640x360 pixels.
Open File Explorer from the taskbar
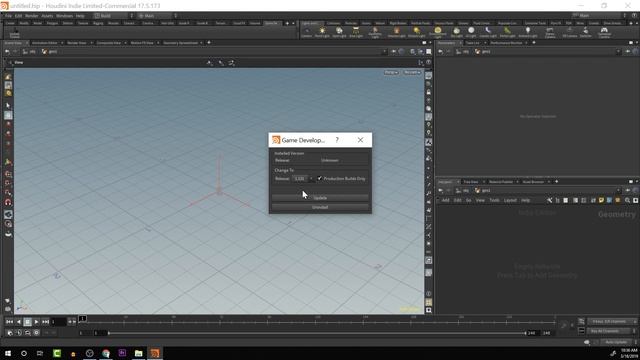click(x=138, y=353)
